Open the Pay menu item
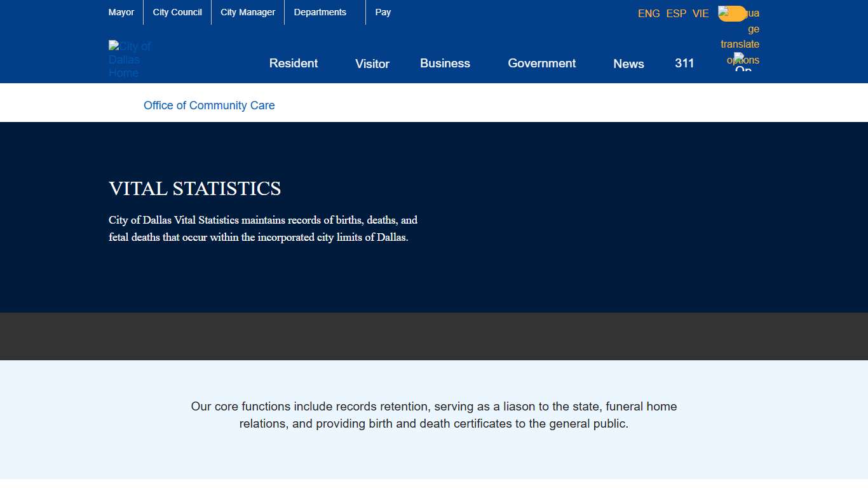The height and width of the screenshot is (488, 868). click(x=383, y=12)
